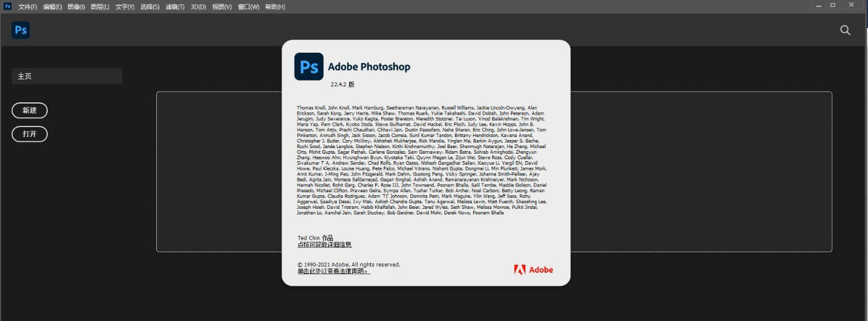Click the Photoshop home logo icon

point(20,30)
